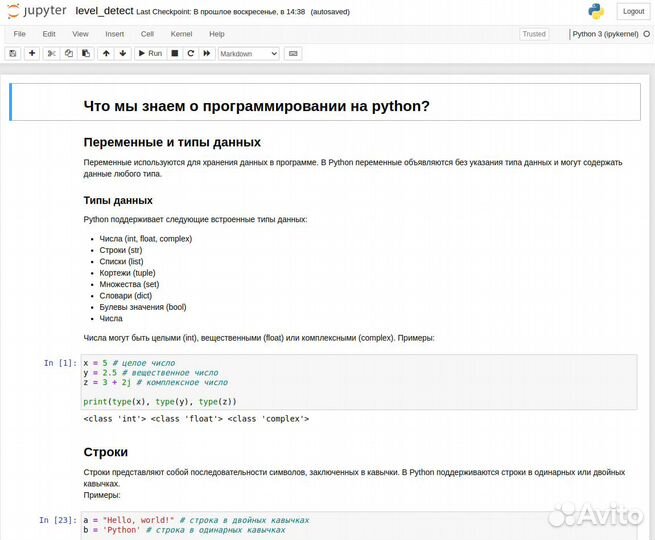This screenshot has height=540, width=655.
Task: Click heading 'Переменные и типы данных'
Action: (172, 142)
